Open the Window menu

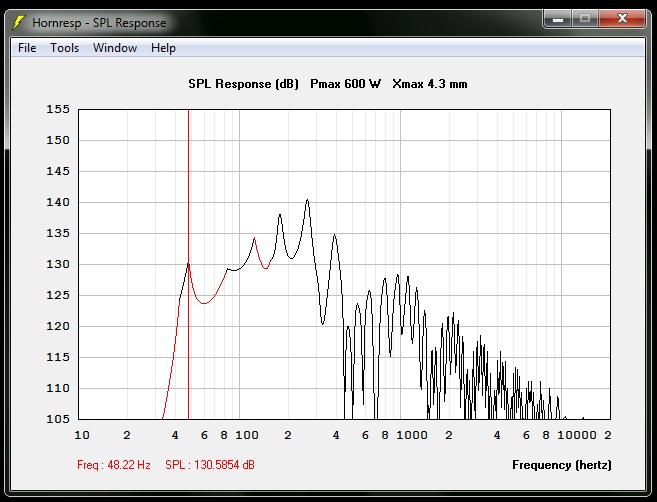click(115, 48)
